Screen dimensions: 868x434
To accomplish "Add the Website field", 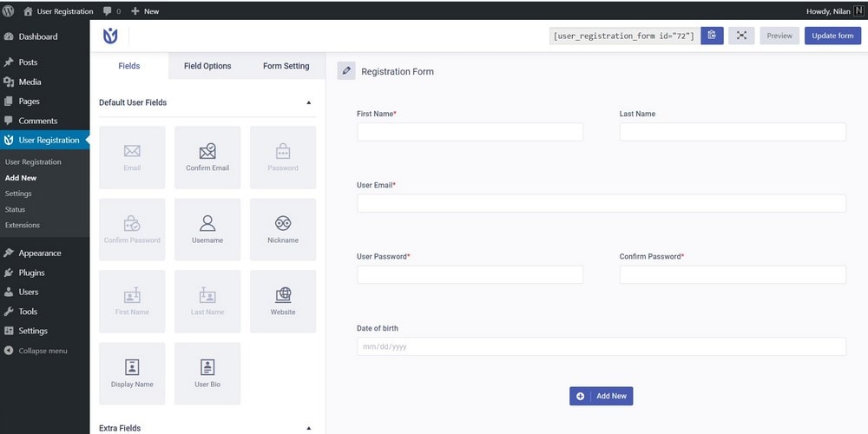I will click(283, 301).
